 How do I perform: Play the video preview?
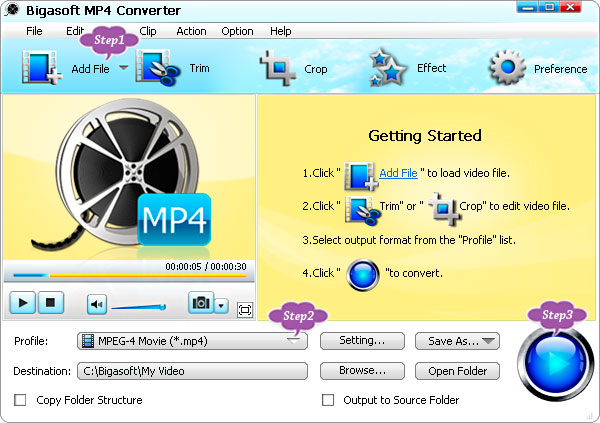point(23,303)
